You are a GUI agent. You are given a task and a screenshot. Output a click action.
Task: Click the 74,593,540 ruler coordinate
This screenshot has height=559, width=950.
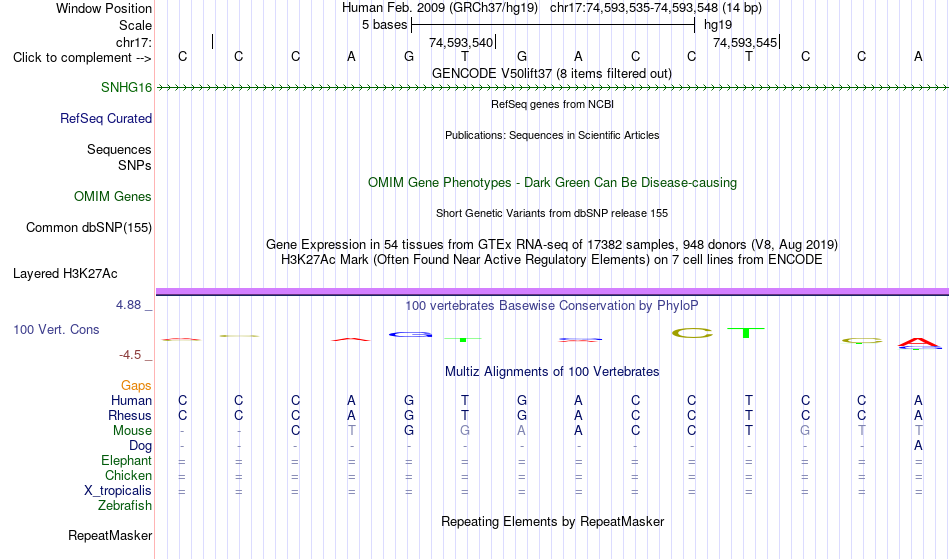(x=461, y=42)
